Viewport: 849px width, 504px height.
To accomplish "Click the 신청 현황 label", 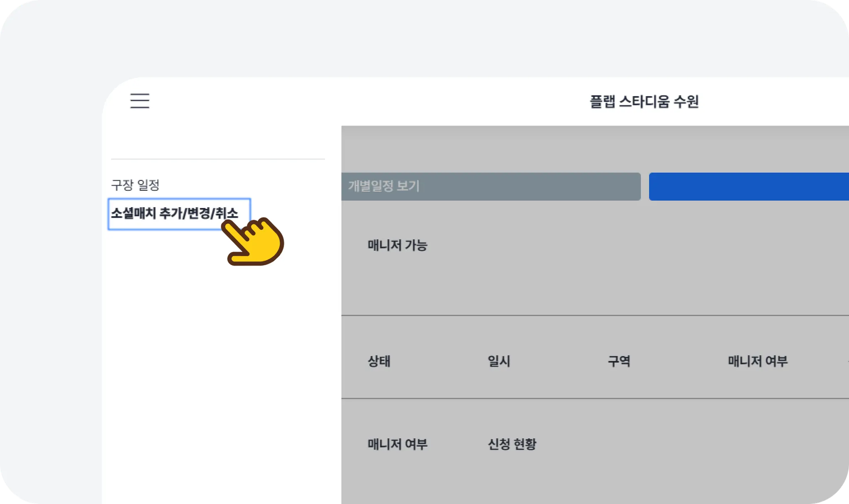I will (x=512, y=444).
